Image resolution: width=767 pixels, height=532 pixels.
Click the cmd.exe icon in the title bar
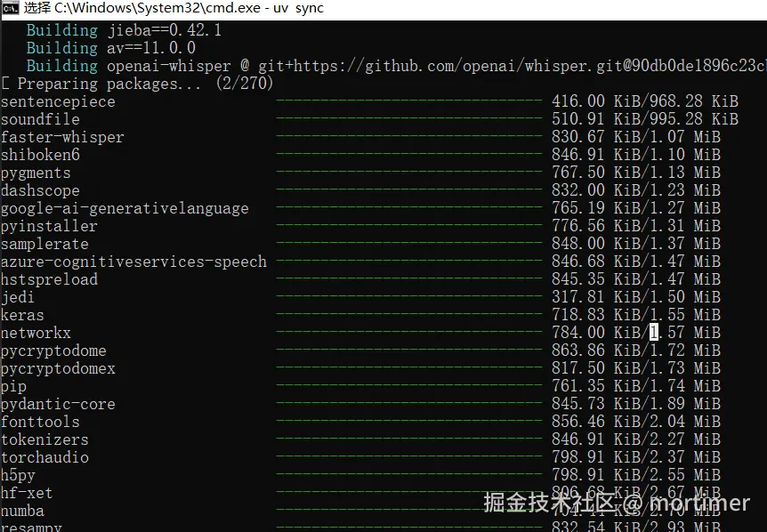click(11, 8)
